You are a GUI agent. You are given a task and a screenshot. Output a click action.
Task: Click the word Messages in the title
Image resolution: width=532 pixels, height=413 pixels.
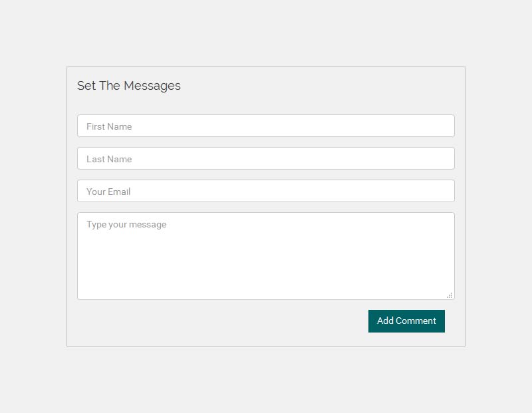coord(152,86)
